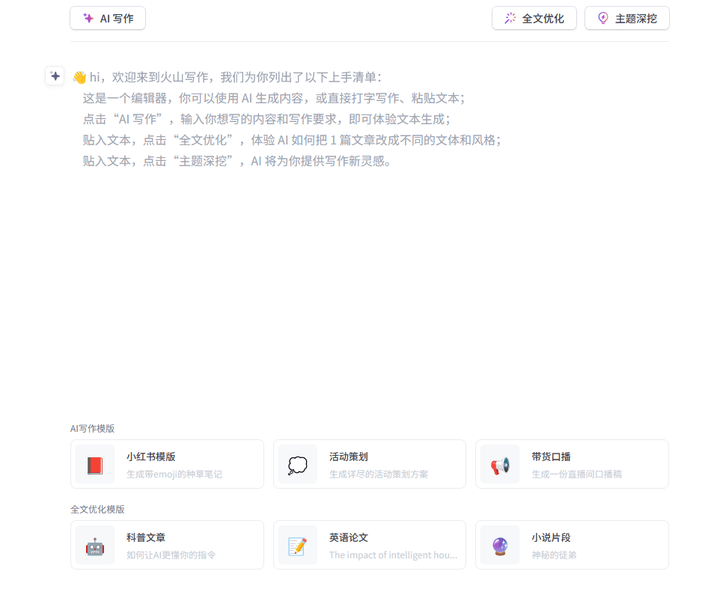Open the 带货口播 template title
Viewport: 720px width, 589px height.
point(551,457)
